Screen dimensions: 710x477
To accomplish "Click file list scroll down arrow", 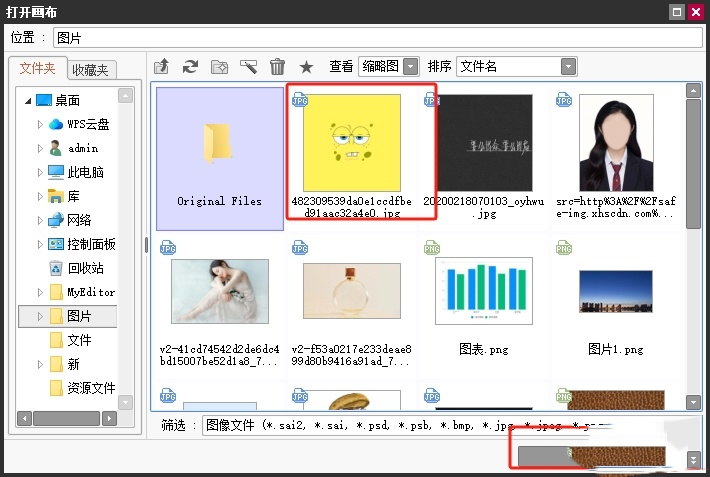I will tap(693, 402).
